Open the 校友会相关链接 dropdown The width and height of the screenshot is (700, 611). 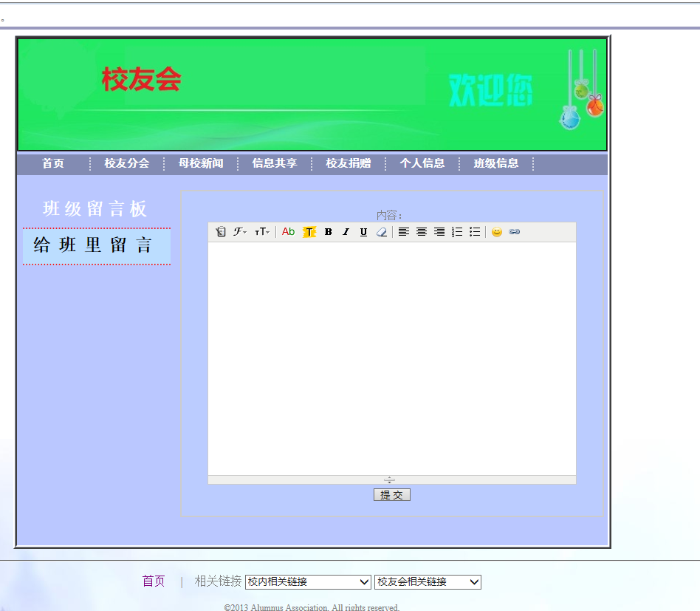click(x=427, y=581)
